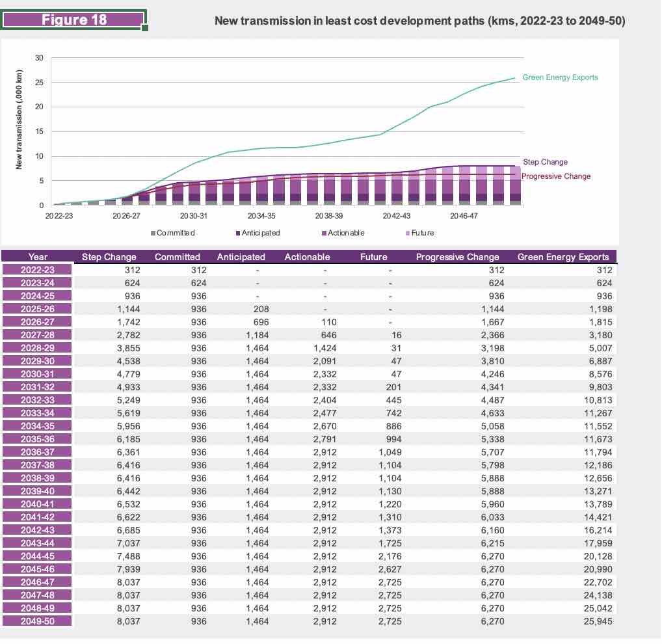The image size is (662, 644).
Task: Select the Figure 18 title box
Action: click(74, 19)
